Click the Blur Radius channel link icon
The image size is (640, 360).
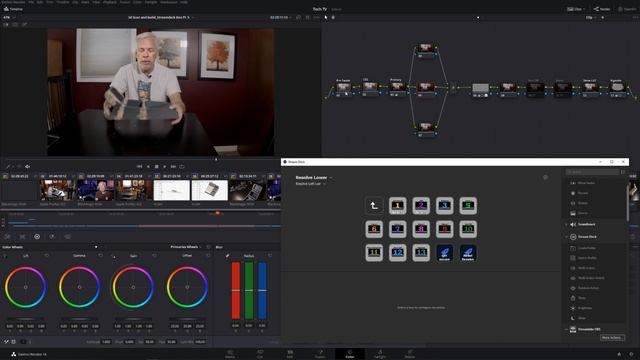coord(227,256)
